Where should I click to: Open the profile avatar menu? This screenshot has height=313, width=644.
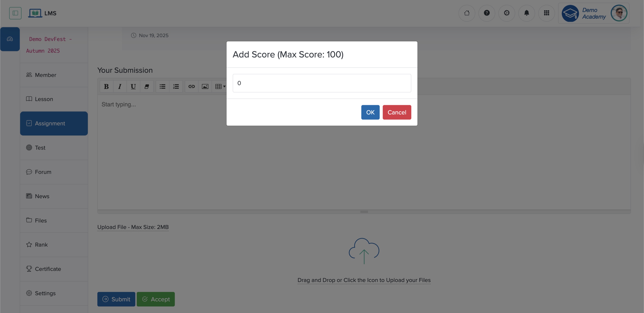(x=619, y=13)
